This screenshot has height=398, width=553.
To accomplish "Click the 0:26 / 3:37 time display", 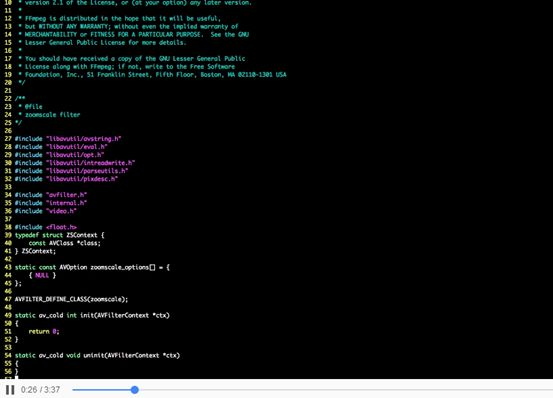I will 40,390.
